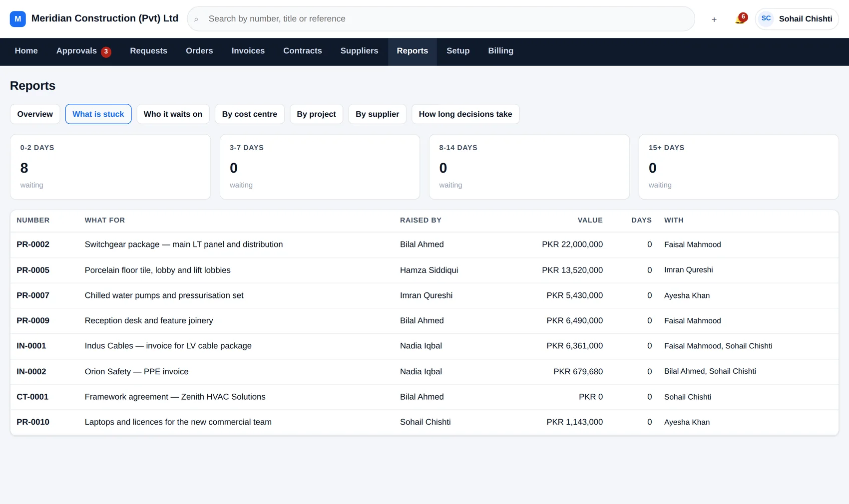Click the Sohail Chishti profile name
Viewport: 849px width, 504px height.
[x=806, y=19]
